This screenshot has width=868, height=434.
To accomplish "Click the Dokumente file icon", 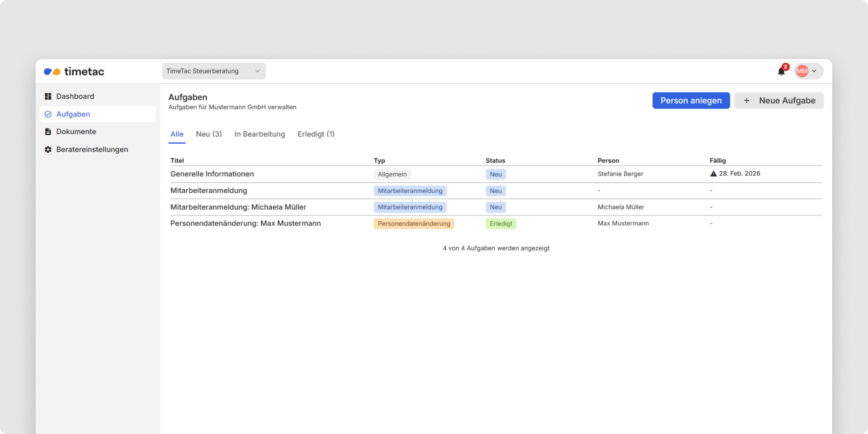I will pyautogui.click(x=48, y=132).
